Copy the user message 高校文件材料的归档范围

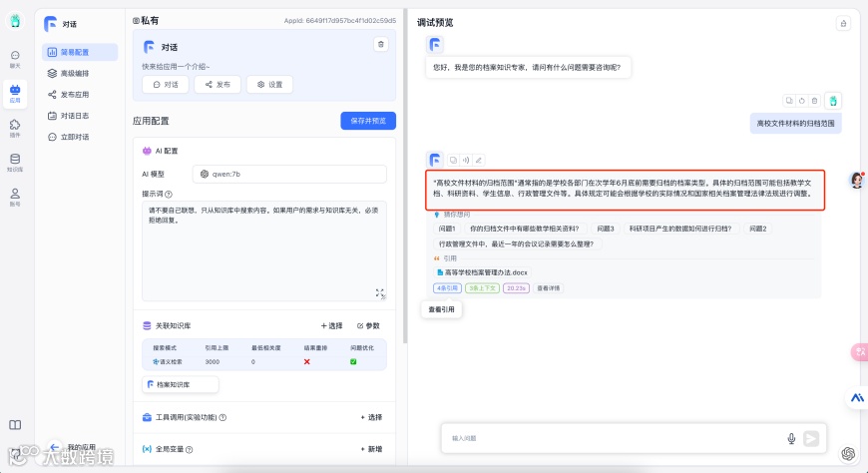pos(789,100)
